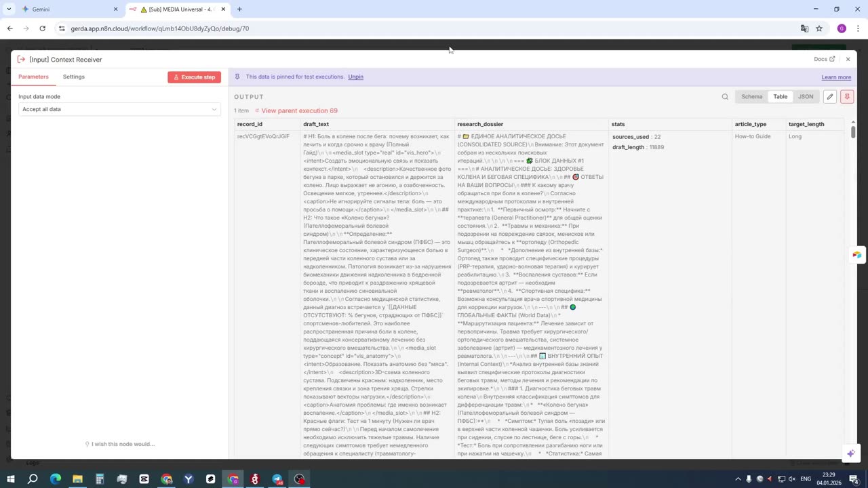Open the Chrome three-dot menu
This screenshot has width=868, height=488.
(858, 28)
